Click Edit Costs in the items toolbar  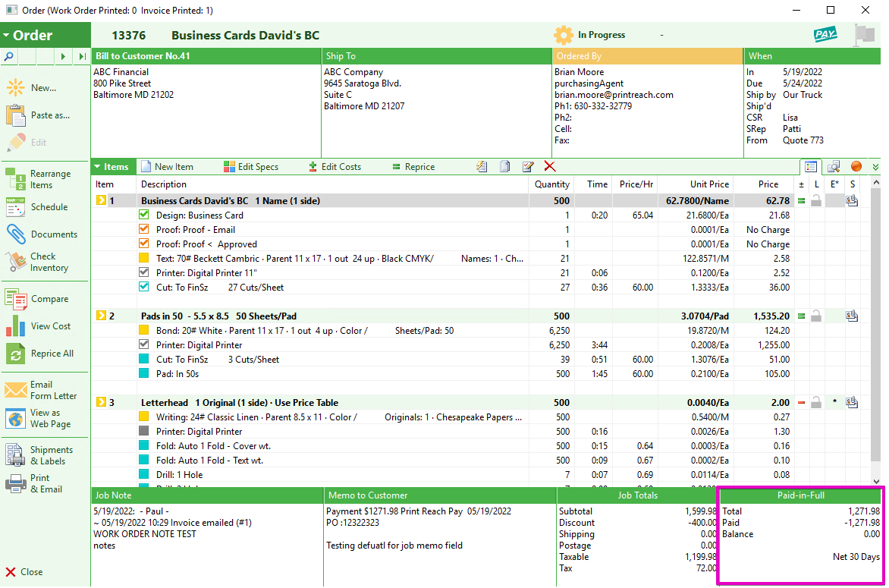(335, 167)
